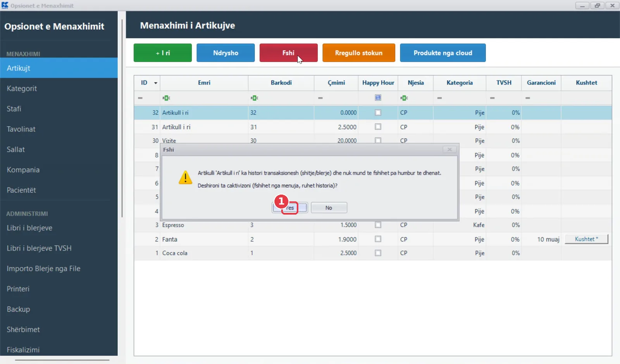Click the green '+ I ri' button
This screenshot has height=364, width=620.
163,53
